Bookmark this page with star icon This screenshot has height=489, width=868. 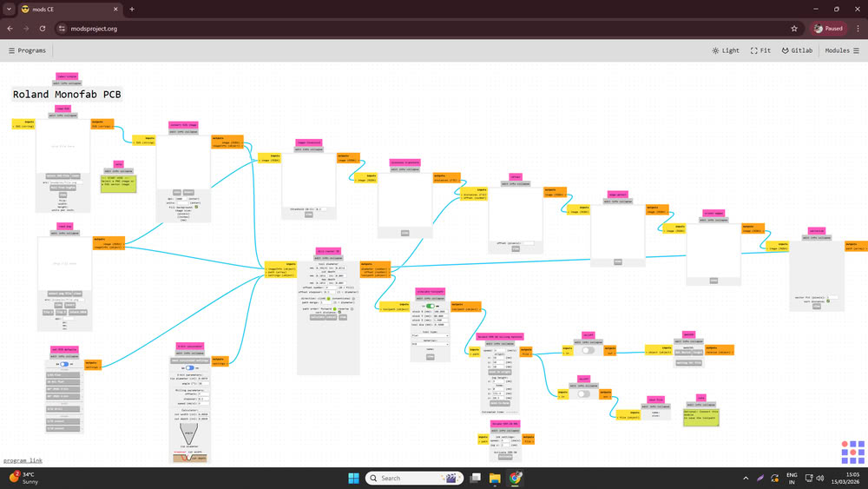tap(794, 29)
